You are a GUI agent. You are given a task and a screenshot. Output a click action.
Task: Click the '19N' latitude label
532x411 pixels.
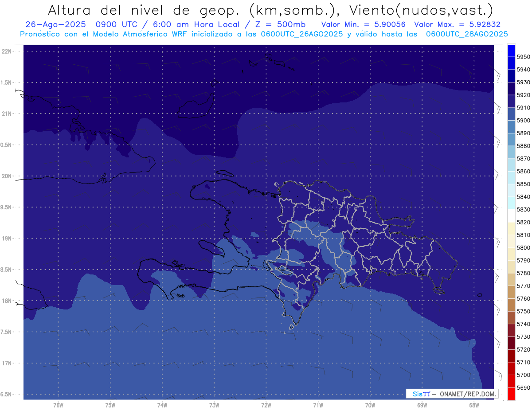click(7, 239)
